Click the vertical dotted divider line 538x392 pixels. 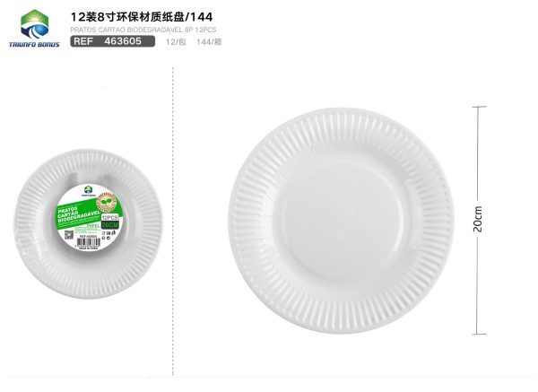[x=172, y=222]
